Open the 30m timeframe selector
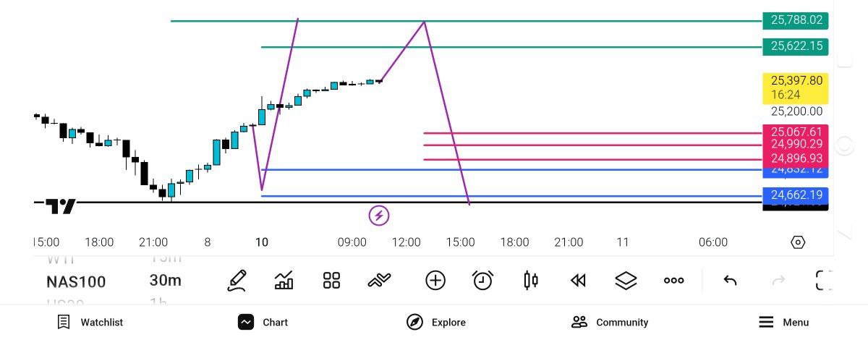 click(x=165, y=281)
